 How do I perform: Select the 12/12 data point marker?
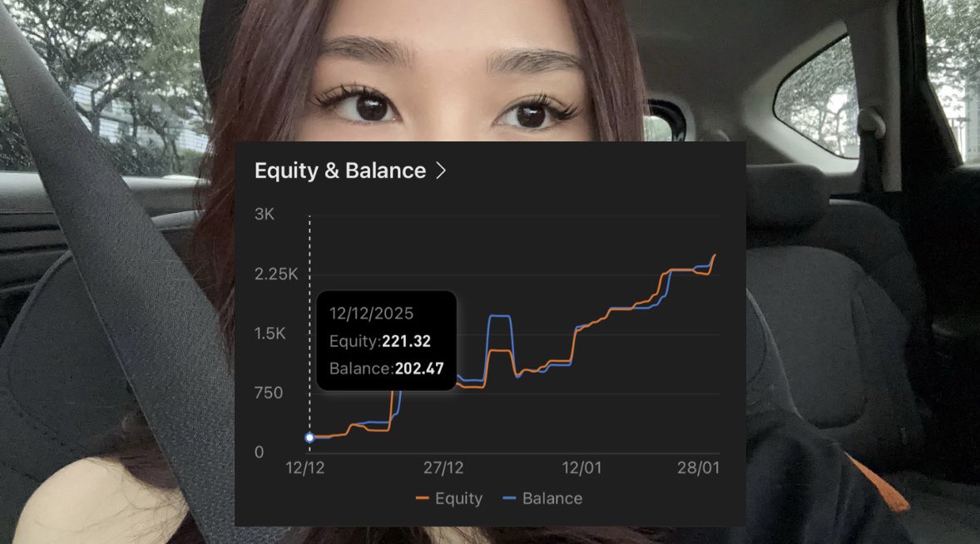309,438
